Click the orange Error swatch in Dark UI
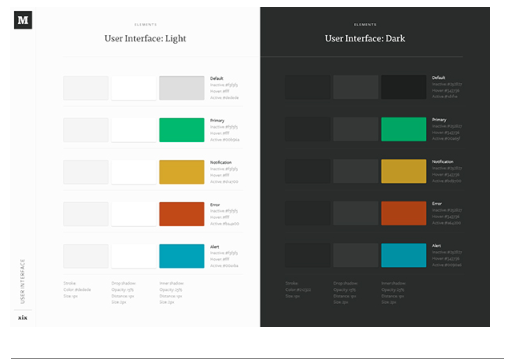 (x=404, y=213)
